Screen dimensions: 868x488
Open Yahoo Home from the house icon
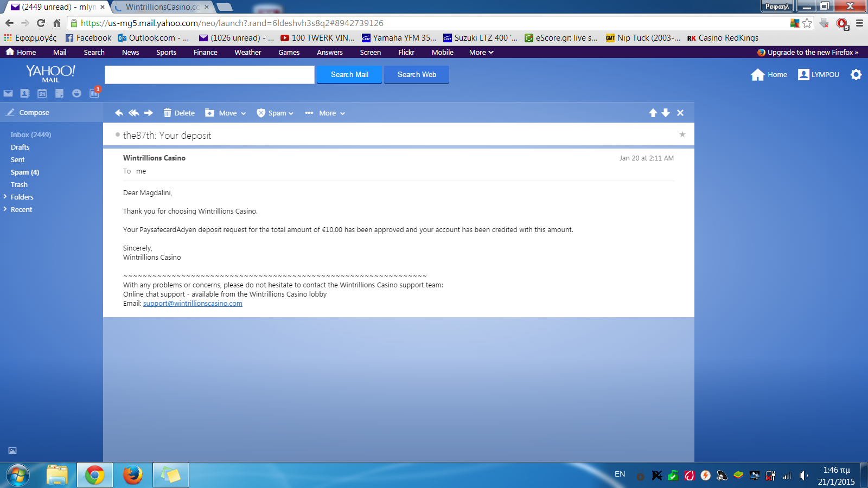point(769,75)
